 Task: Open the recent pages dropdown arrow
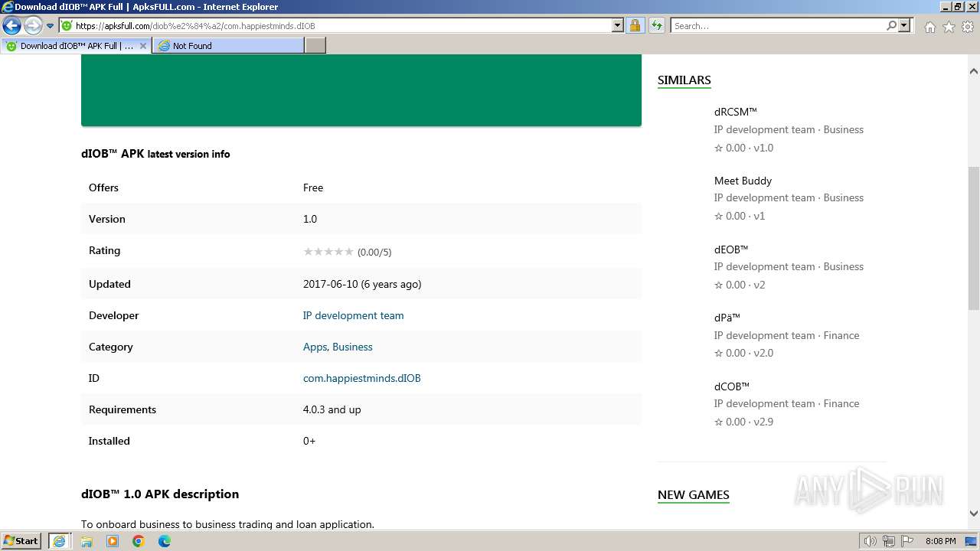[50, 26]
